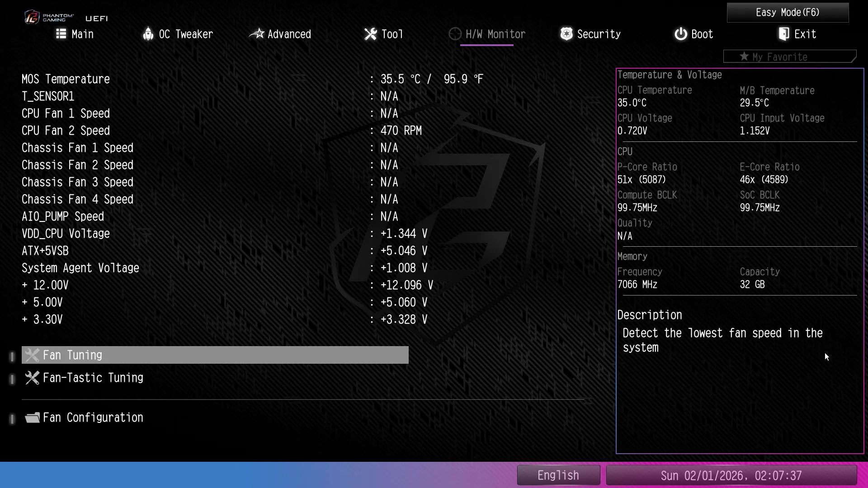Click the Advanced star icon
Image resolution: width=868 pixels, height=488 pixels.
257,34
